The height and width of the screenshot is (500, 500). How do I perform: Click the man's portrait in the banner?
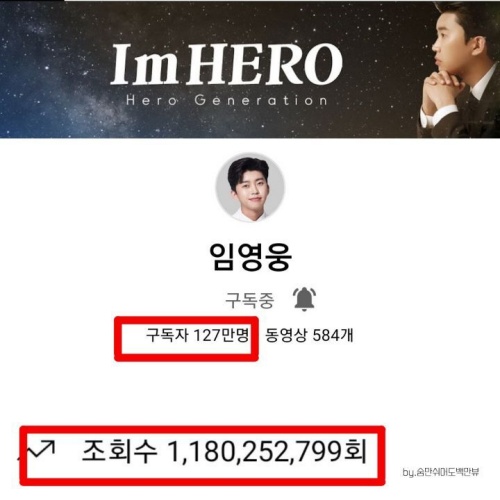[x=459, y=69]
